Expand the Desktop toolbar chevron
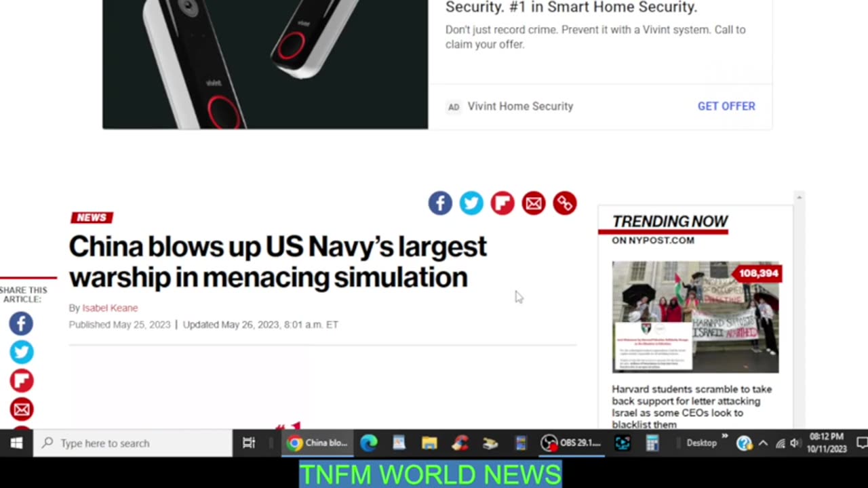868x488 pixels. 725,437
